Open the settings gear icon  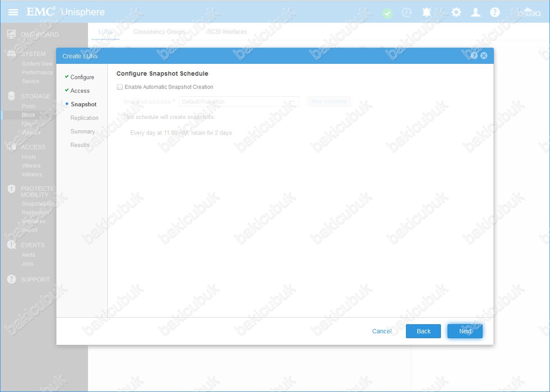click(x=456, y=12)
